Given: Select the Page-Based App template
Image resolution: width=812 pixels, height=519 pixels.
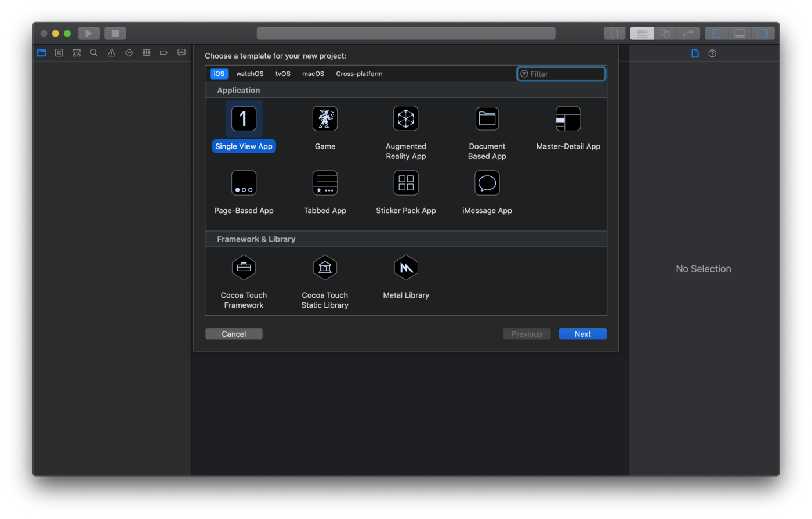Looking at the screenshot, I should (244, 192).
